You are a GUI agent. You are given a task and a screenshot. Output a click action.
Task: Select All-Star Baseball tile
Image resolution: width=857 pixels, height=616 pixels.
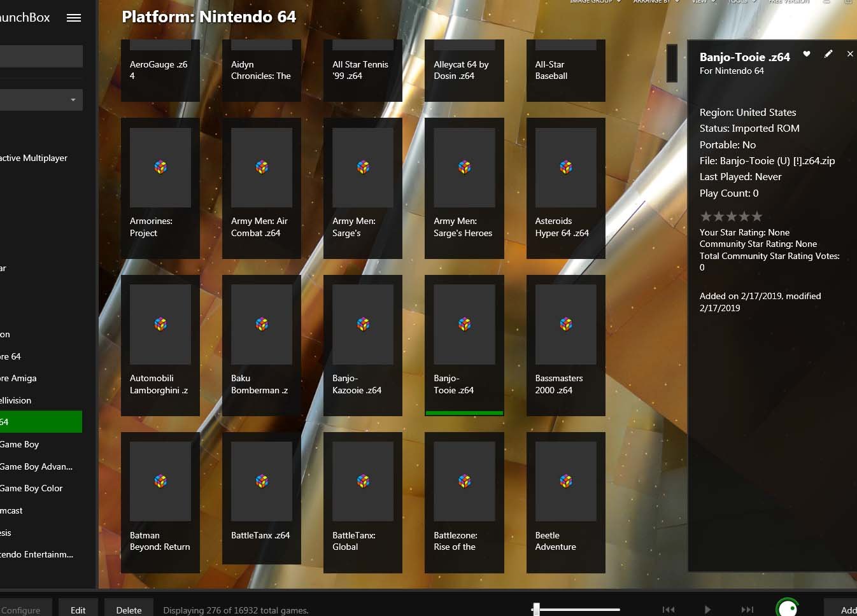[566, 70]
